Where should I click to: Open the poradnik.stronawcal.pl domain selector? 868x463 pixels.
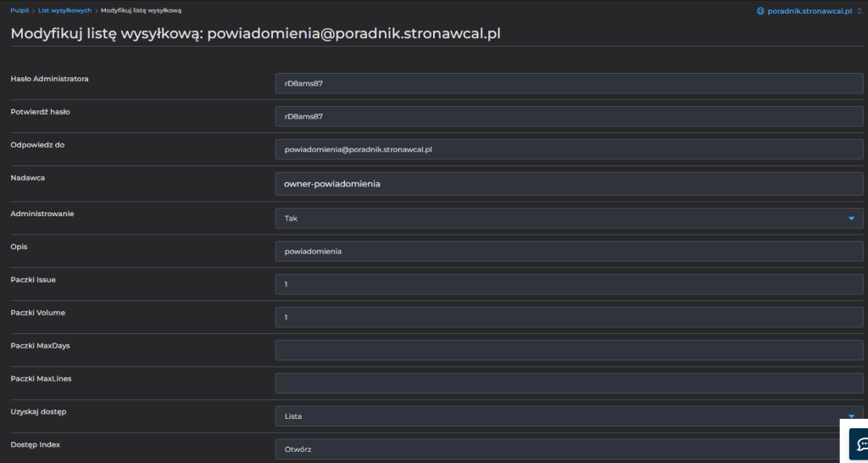click(x=810, y=11)
